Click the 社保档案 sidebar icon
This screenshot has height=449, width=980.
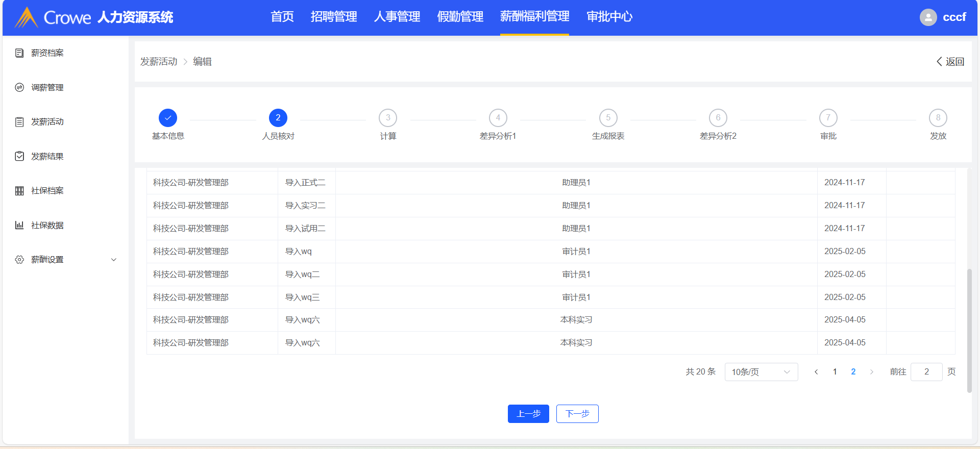coord(19,191)
